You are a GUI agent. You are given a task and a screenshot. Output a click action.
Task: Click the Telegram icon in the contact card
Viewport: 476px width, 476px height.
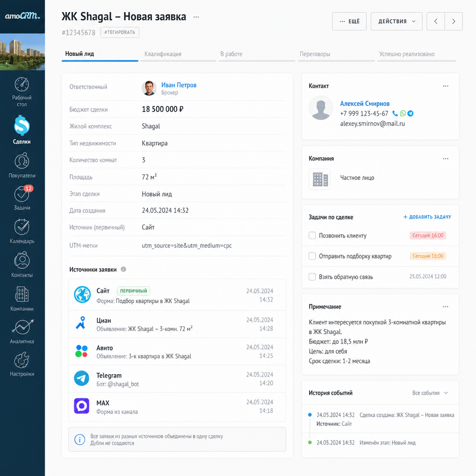410,113
